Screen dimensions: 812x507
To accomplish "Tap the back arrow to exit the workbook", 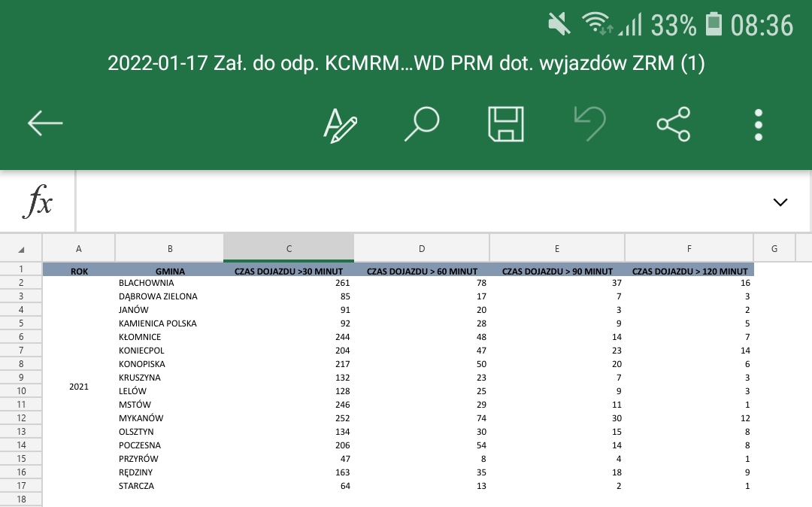I will [x=45, y=123].
